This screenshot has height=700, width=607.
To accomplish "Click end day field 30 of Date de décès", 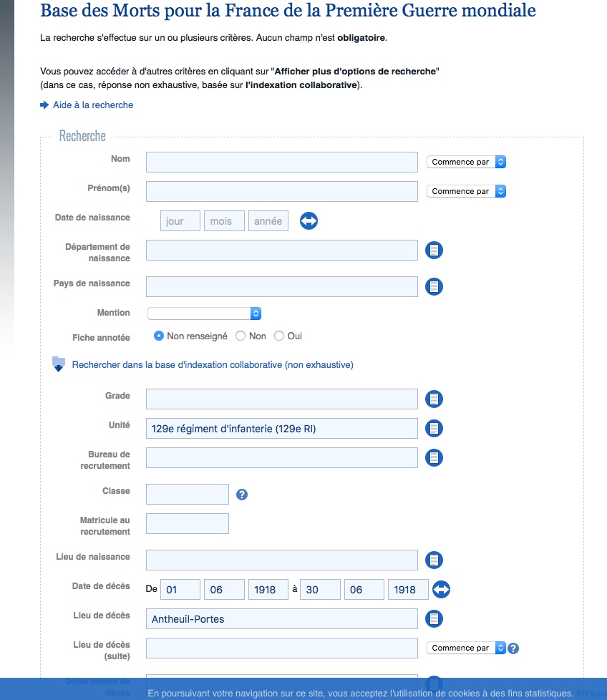I will (x=321, y=590).
